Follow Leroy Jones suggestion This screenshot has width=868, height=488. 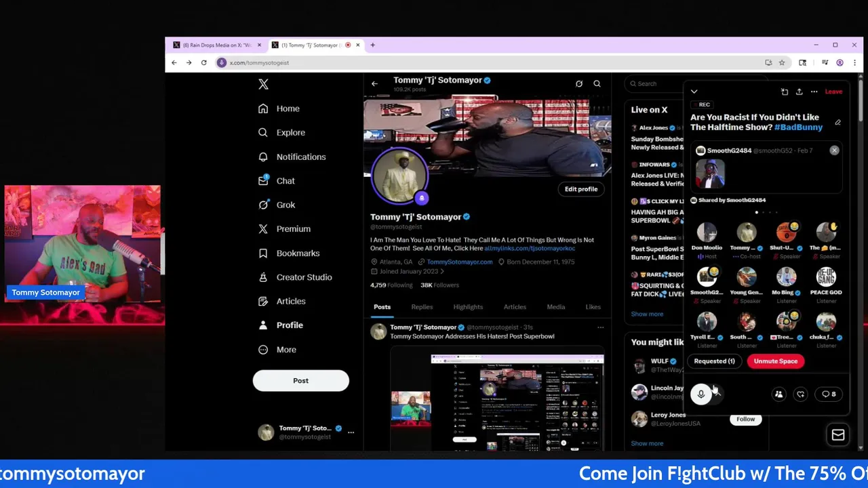coord(745,420)
